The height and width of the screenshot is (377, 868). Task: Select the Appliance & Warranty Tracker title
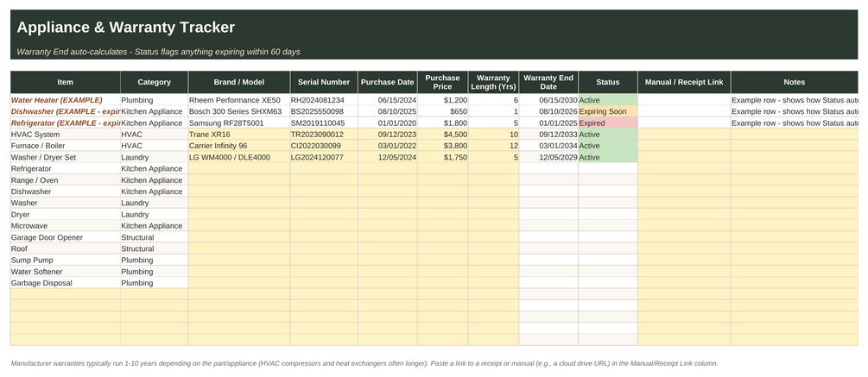pos(125,27)
